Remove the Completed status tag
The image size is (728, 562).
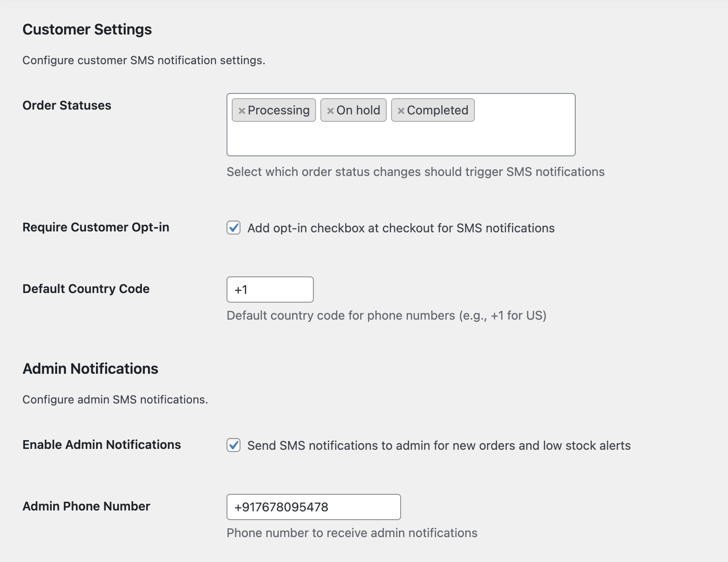[x=401, y=111]
